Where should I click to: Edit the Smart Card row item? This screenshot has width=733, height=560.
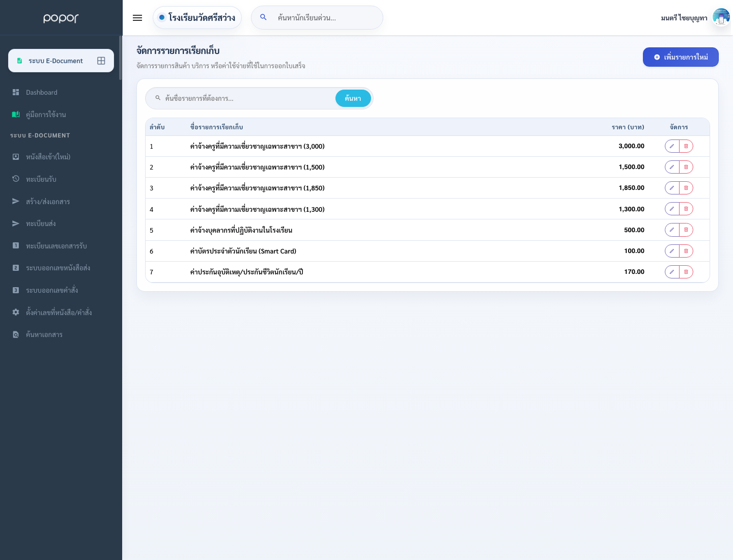pyautogui.click(x=672, y=251)
